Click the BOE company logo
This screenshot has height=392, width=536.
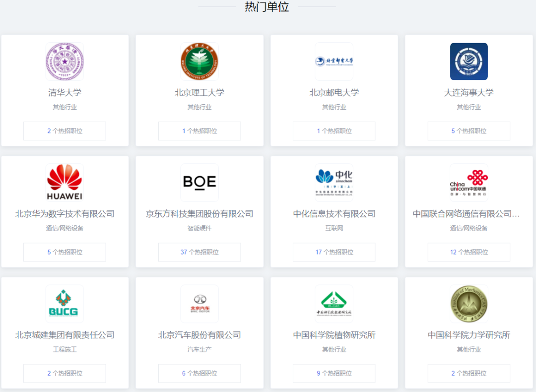click(x=199, y=182)
